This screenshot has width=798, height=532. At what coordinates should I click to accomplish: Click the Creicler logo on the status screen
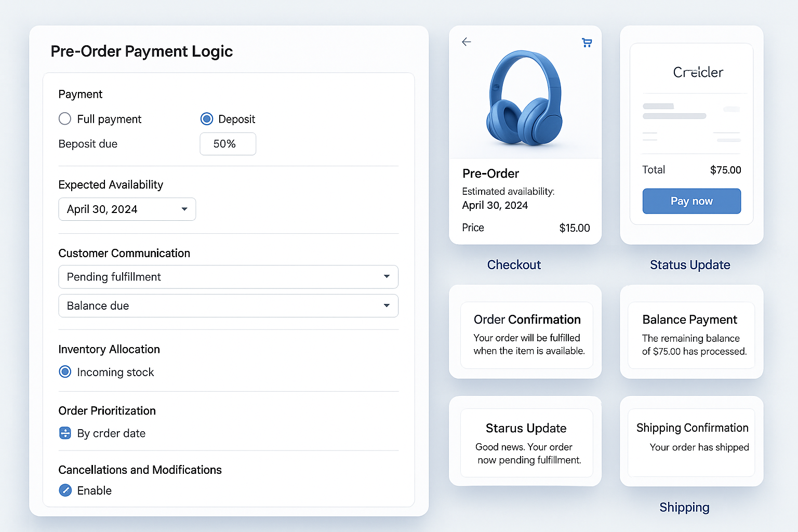698,72
